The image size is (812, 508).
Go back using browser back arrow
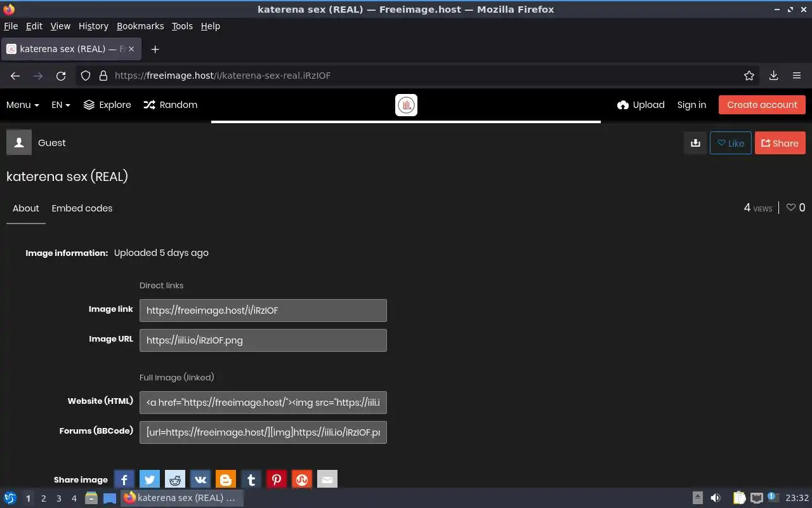[x=15, y=76]
